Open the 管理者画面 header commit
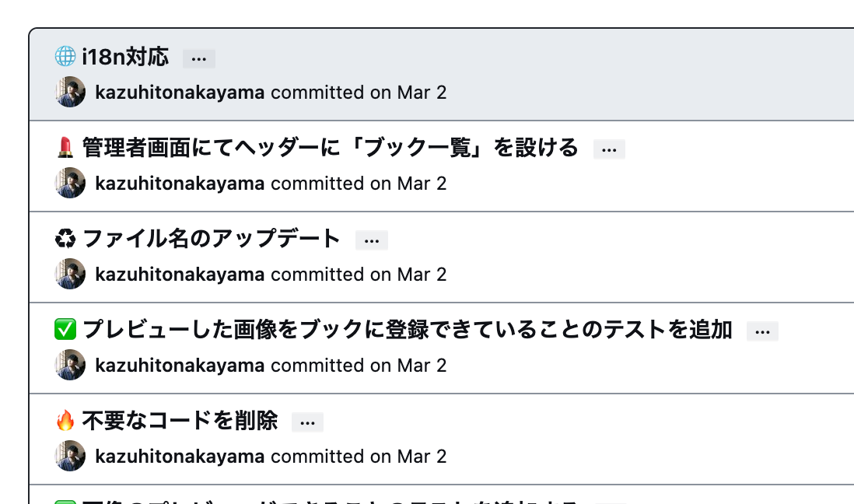 coord(327,147)
